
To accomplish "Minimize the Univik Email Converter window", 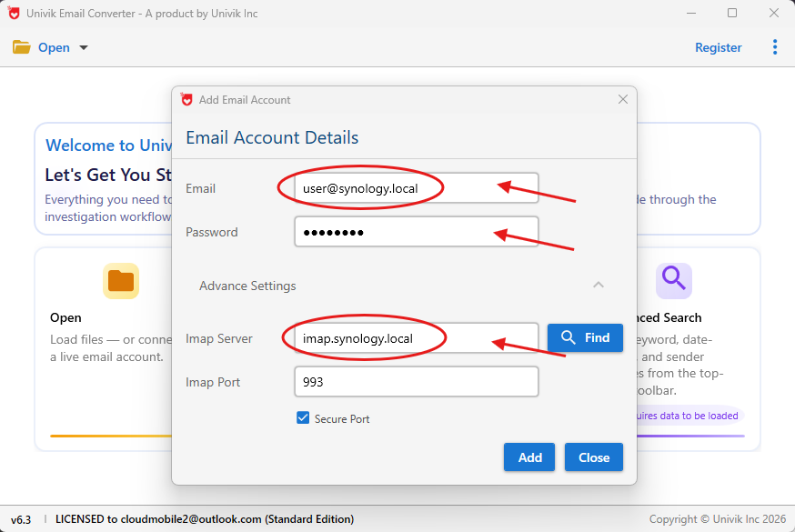I will [691, 13].
